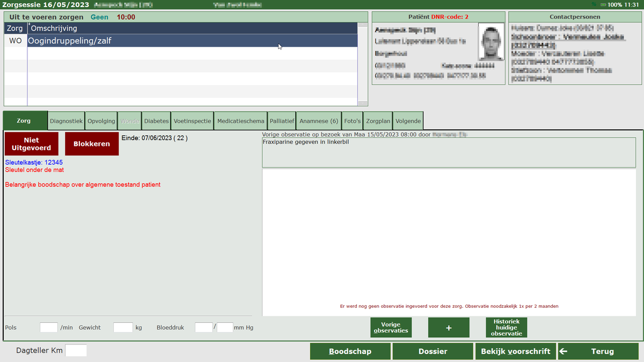The width and height of the screenshot is (644, 362).
Task: Select the Voetinspectie tab
Action: click(x=193, y=121)
